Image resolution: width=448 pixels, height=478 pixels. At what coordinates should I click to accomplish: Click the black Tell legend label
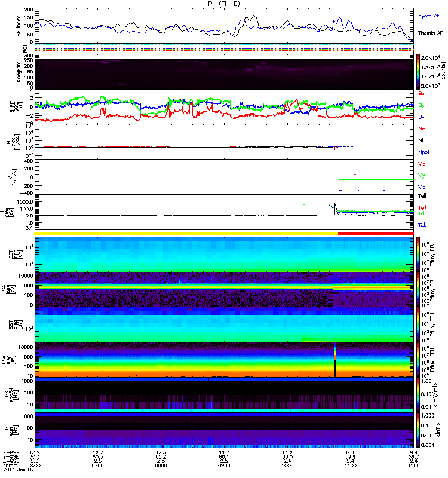(422, 196)
